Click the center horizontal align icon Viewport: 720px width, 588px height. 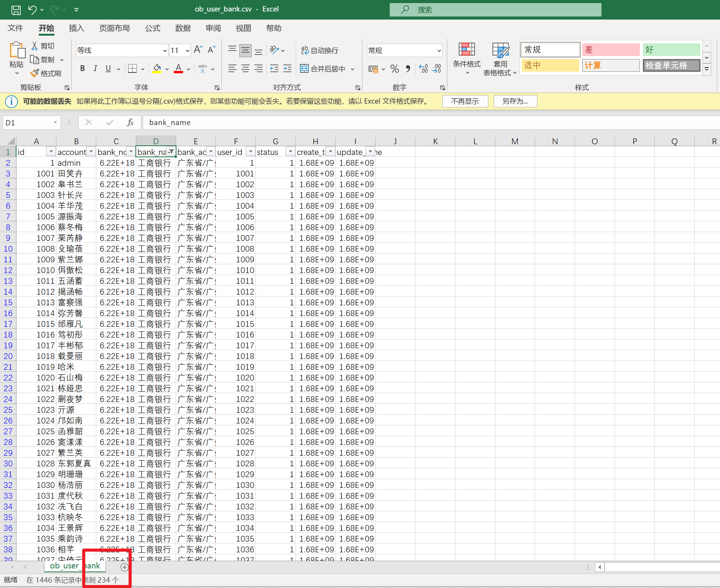[245, 69]
